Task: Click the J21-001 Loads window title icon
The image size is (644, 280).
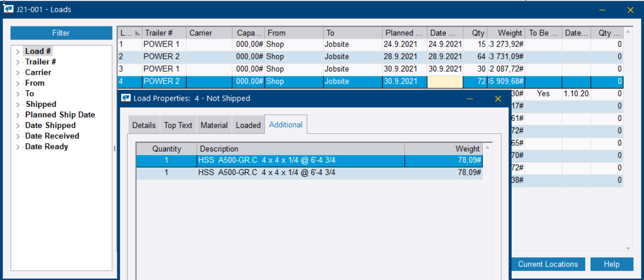Action: pyautogui.click(x=8, y=9)
